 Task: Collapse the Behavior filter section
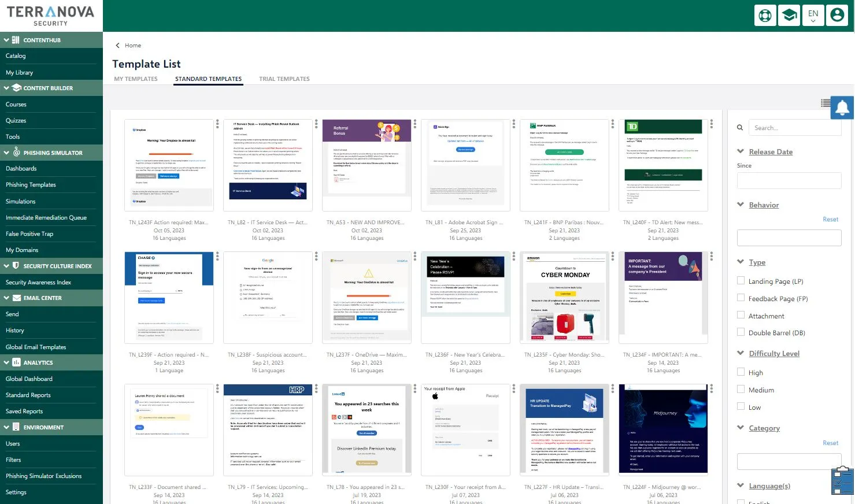point(741,205)
